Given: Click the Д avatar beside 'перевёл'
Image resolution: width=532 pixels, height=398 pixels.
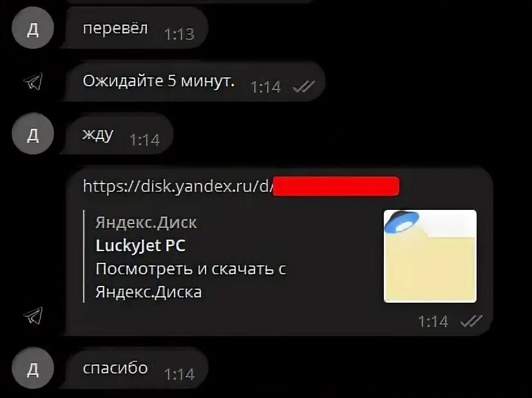Looking at the screenshot, I should (33, 28).
